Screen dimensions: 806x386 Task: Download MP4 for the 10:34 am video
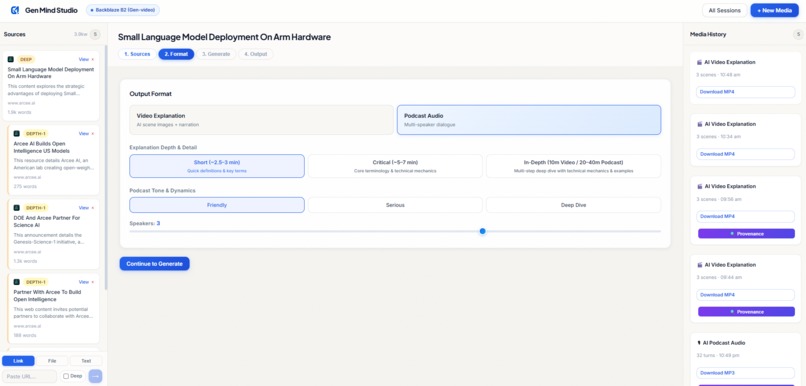[x=745, y=154]
